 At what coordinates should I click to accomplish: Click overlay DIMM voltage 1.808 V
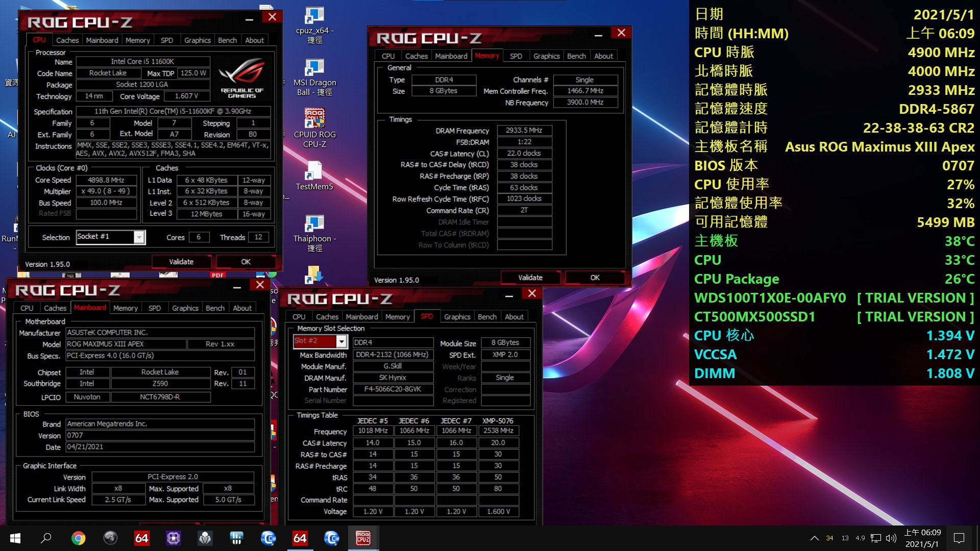point(950,373)
